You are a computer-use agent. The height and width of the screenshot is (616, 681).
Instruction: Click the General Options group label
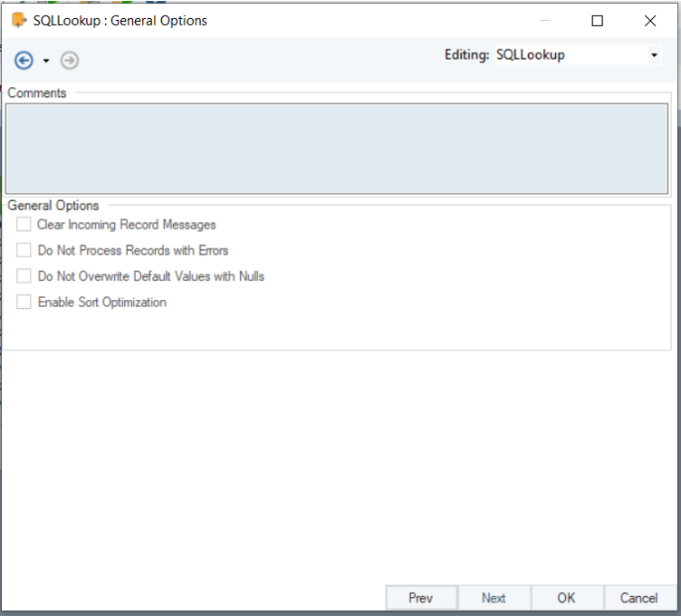pyautogui.click(x=53, y=205)
